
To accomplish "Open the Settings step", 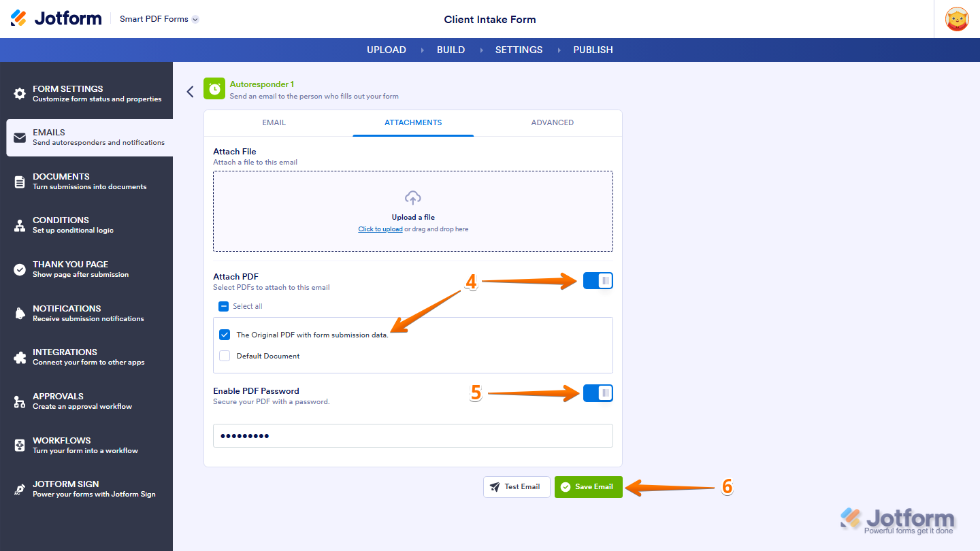I will tap(519, 50).
